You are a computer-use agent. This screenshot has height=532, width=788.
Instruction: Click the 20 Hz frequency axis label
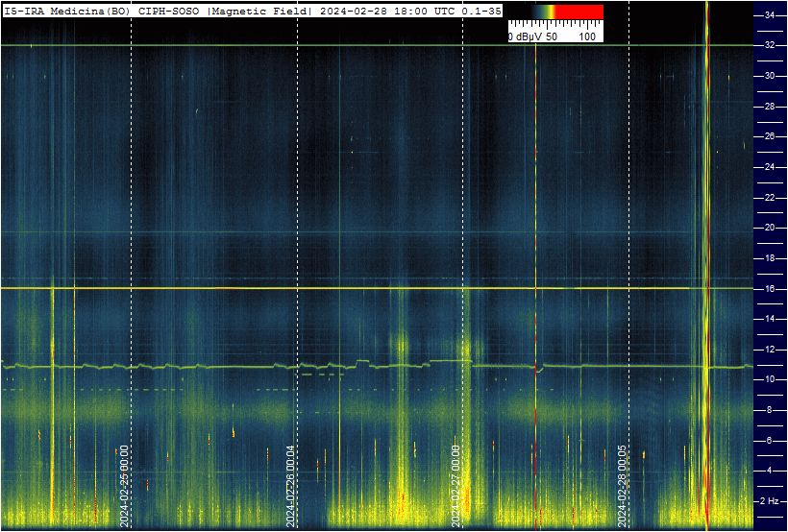(770, 228)
